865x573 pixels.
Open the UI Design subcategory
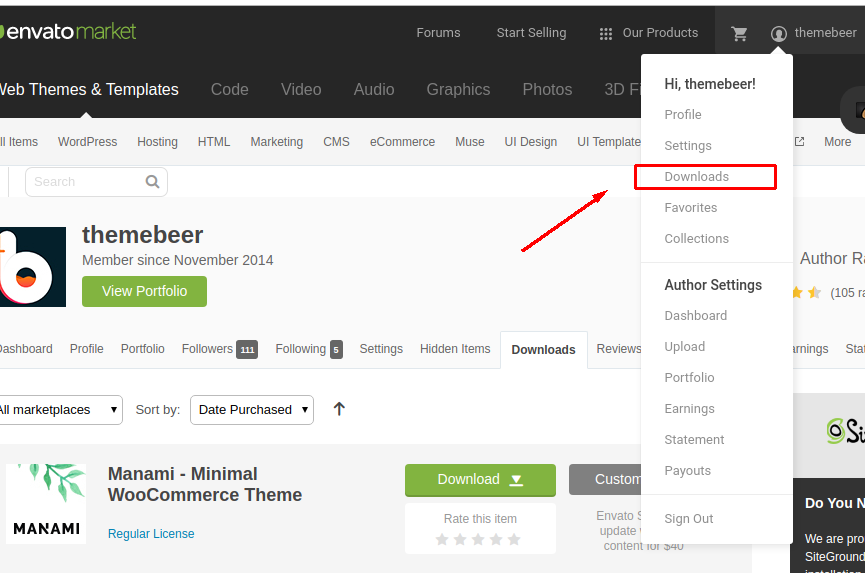tap(531, 142)
